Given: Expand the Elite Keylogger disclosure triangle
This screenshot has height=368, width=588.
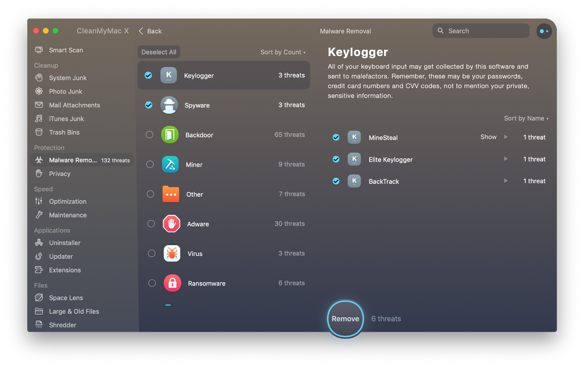Looking at the screenshot, I should point(506,159).
